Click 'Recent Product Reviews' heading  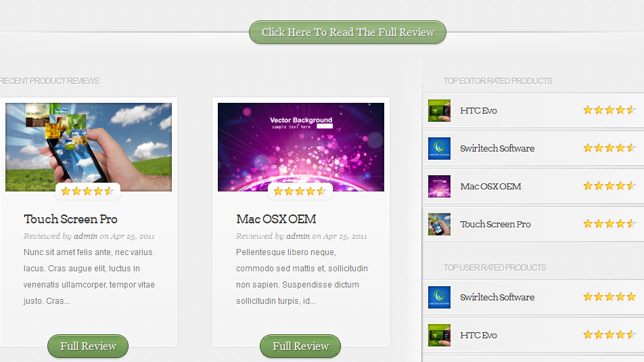point(49,81)
